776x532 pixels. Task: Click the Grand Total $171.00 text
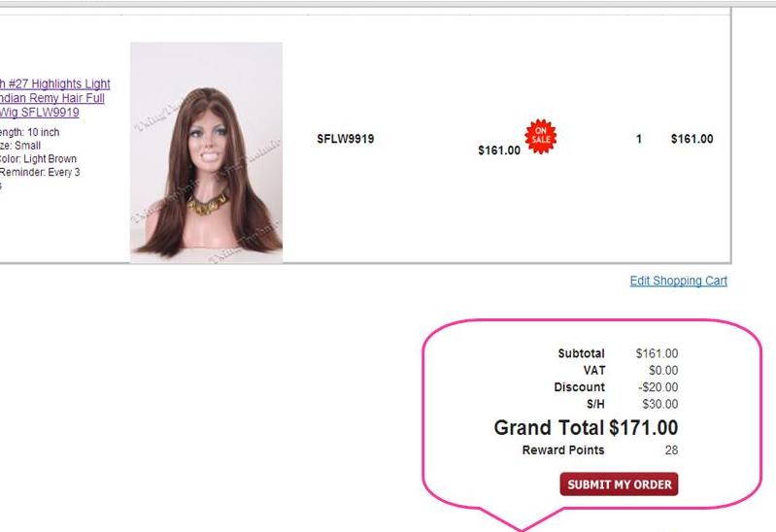tap(586, 427)
